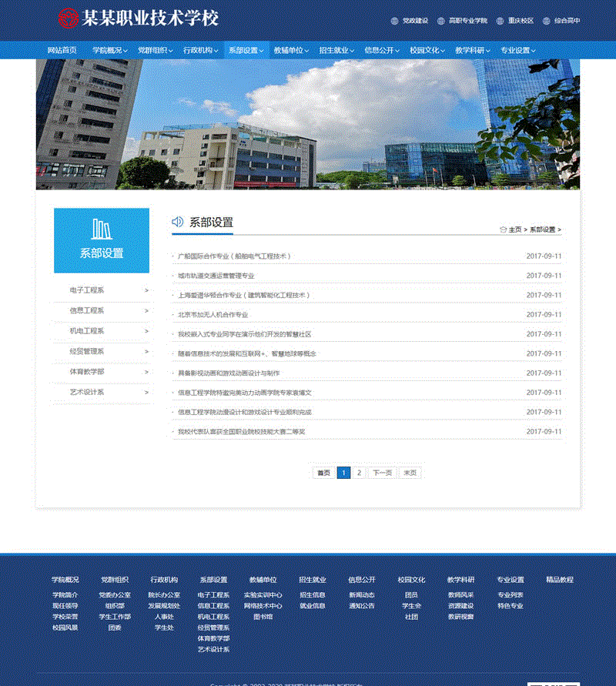Expand the 招生就业 navigation dropdown
The width and height of the screenshot is (616, 686).
(336, 51)
